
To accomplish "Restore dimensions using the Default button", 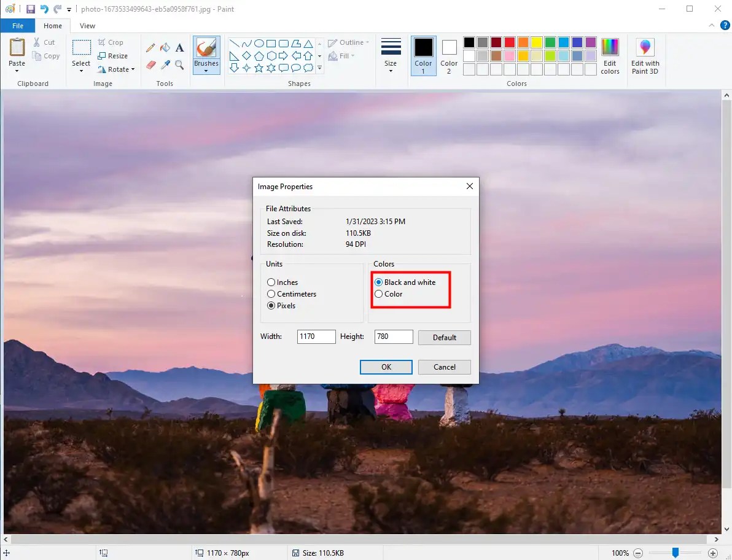I will pyautogui.click(x=444, y=337).
